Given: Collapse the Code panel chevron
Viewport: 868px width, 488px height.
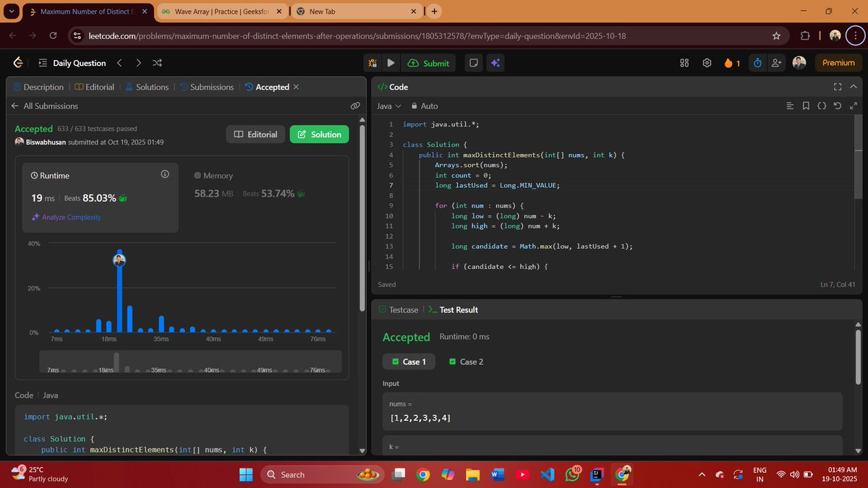Looking at the screenshot, I should click(x=854, y=87).
